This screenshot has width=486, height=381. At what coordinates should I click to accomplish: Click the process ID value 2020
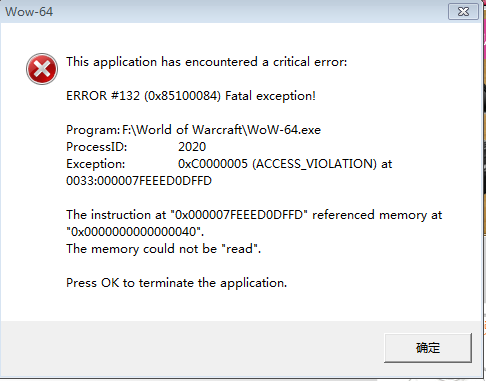tap(192, 147)
